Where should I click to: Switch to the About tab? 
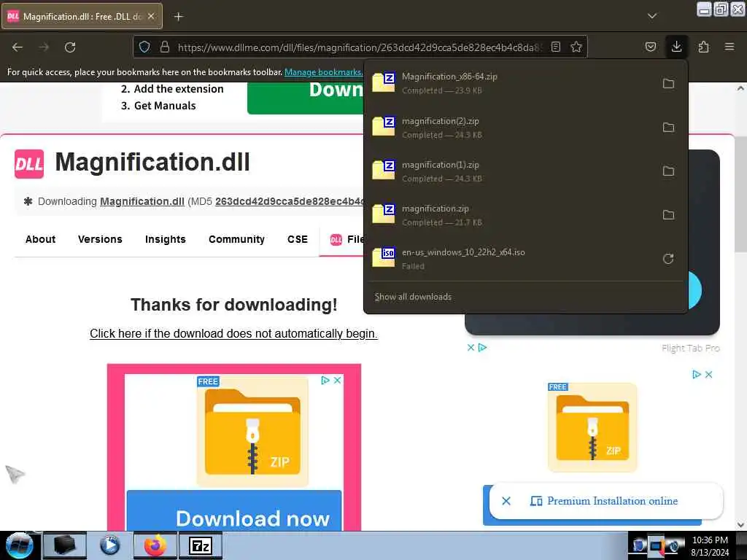41,239
